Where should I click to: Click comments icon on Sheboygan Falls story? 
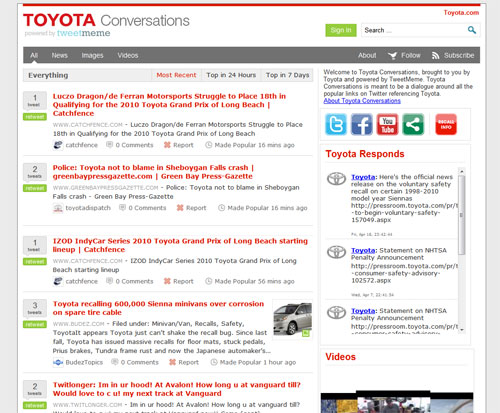[x=122, y=208]
